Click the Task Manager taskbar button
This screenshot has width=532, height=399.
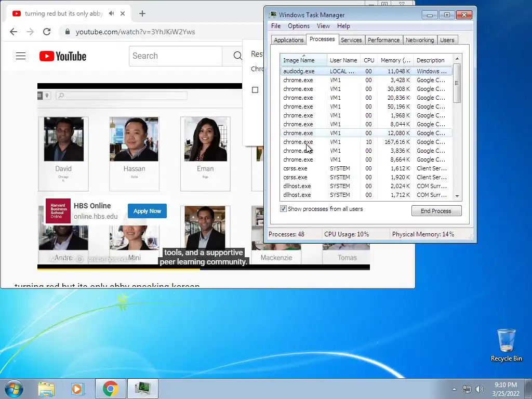pyautogui.click(x=142, y=389)
